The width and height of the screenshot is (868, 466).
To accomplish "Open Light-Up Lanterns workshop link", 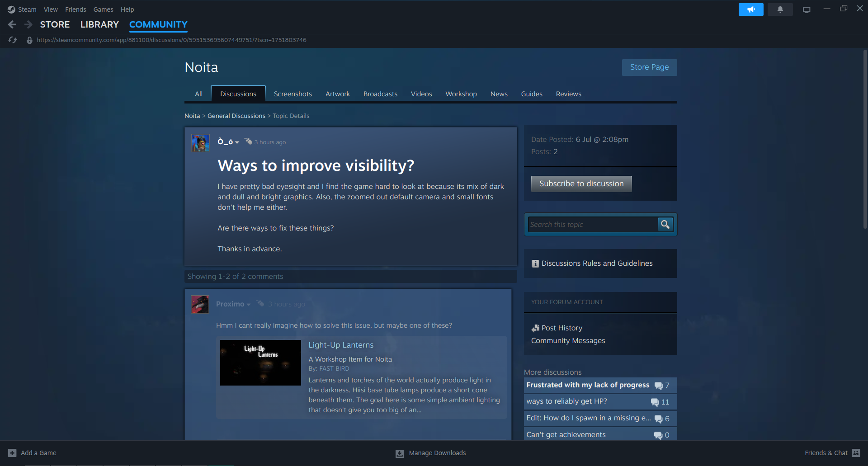I will click(341, 345).
